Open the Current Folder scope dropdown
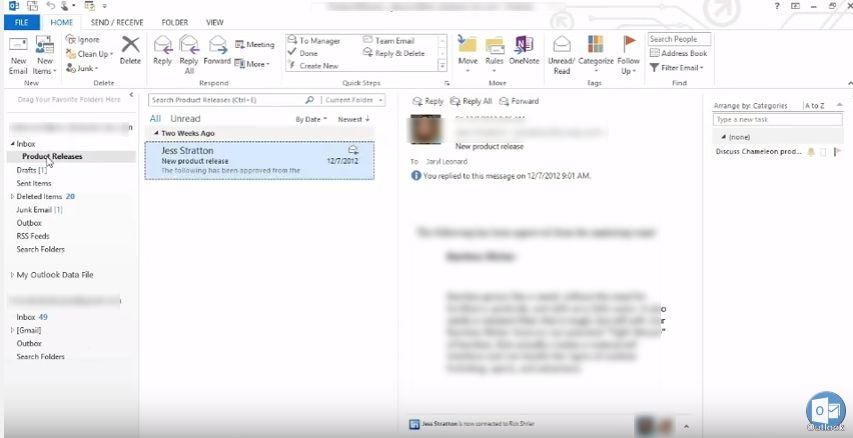The image size is (853, 438). pos(353,100)
